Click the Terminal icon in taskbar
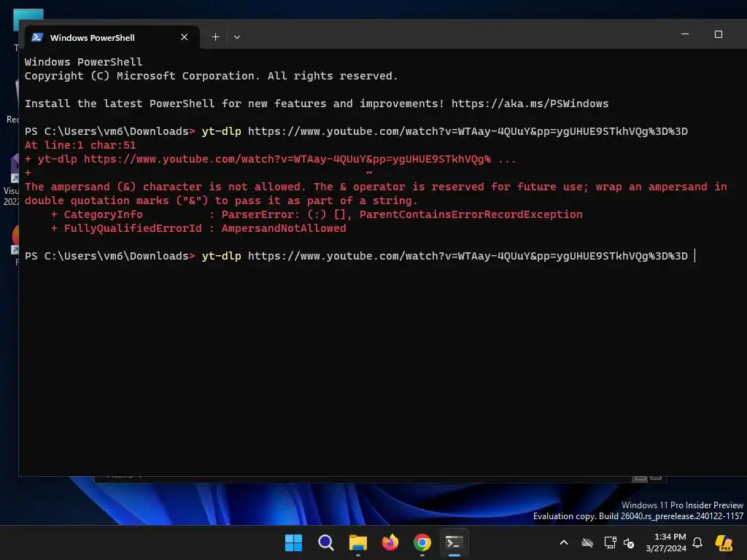This screenshot has height=560, width=747. click(454, 542)
